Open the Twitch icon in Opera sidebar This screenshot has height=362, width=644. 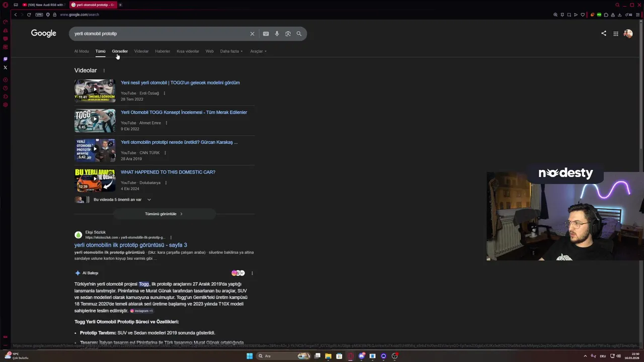pos(6,59)
